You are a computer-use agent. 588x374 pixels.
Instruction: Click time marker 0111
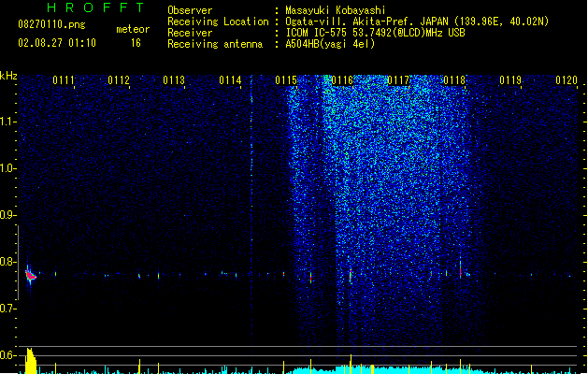coord(64,80)
